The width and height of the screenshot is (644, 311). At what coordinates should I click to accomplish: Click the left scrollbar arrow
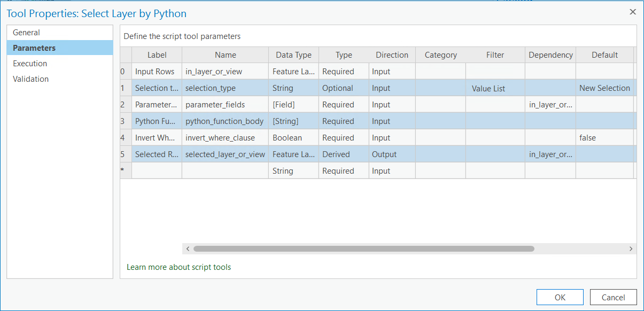click(x=188, y=248)
